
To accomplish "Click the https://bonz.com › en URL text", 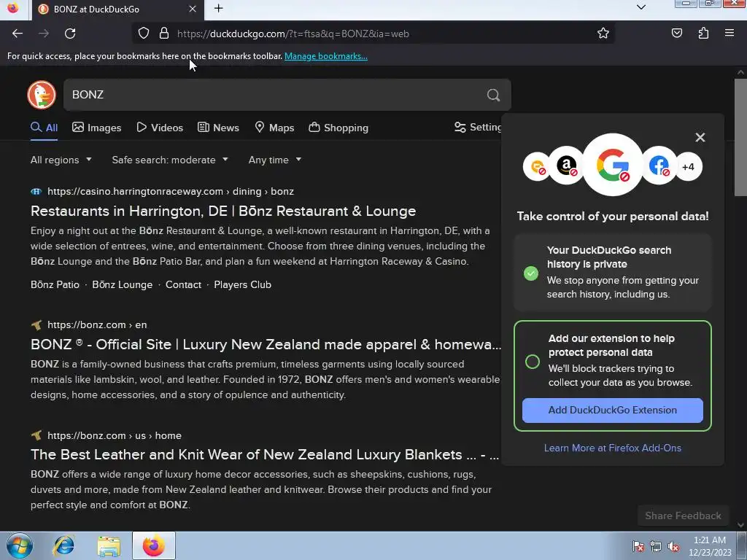I will pos(97,324).
